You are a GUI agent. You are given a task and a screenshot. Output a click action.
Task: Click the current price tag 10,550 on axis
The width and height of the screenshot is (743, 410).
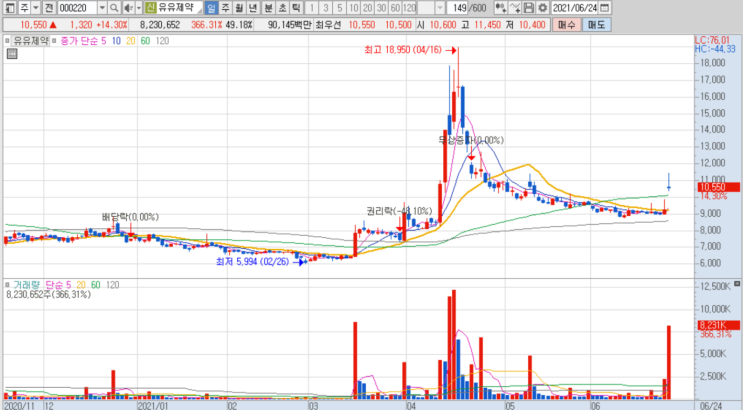tap(718, 187)
